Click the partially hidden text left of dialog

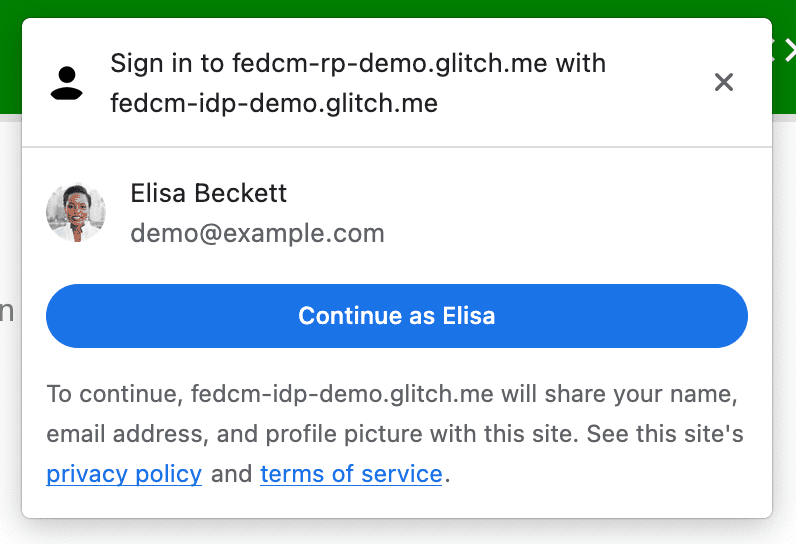[x=7, y=312]
